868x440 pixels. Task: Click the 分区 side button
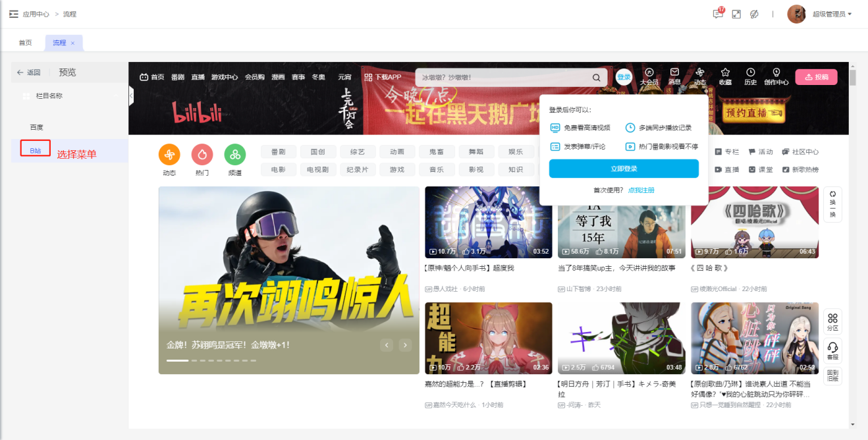coord(832,322)
